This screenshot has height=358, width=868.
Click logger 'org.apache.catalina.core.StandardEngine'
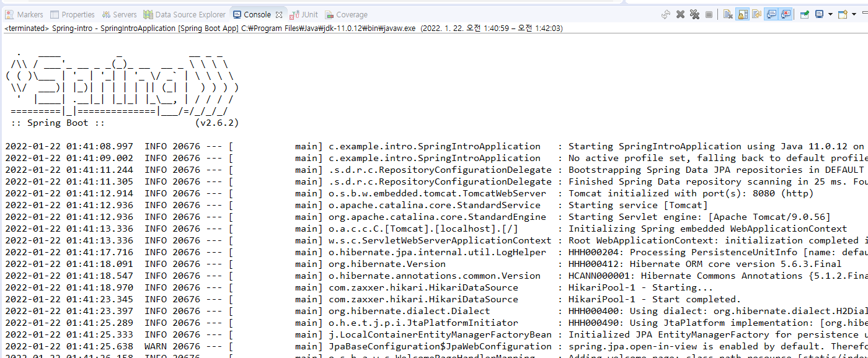click(x=437, y=217)
